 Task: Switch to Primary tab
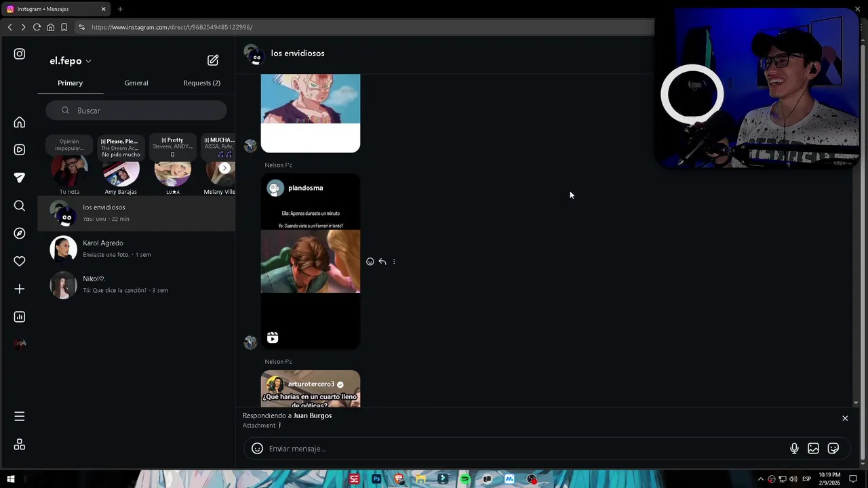click(70, 83)
